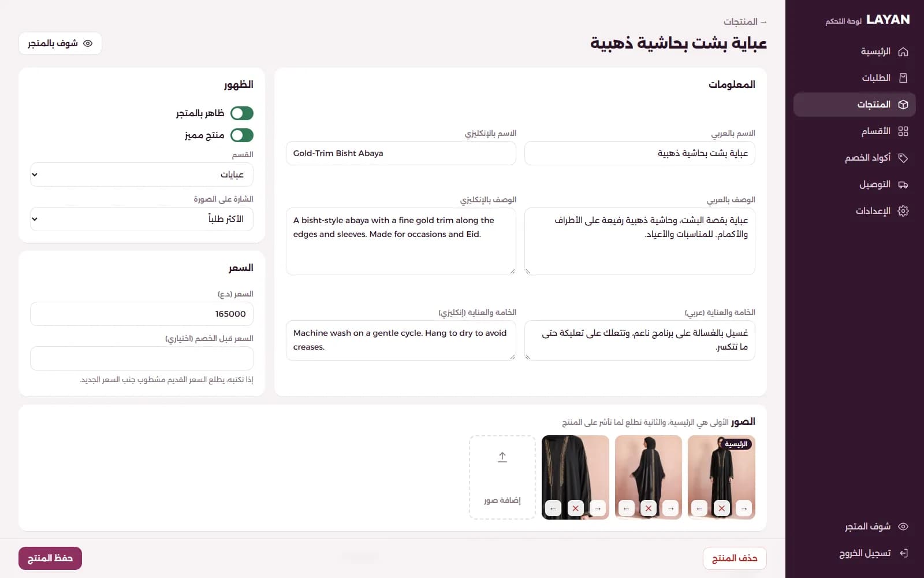Move main image left with its arrow
The image size is (924, 578).
(x=699, y=509)
